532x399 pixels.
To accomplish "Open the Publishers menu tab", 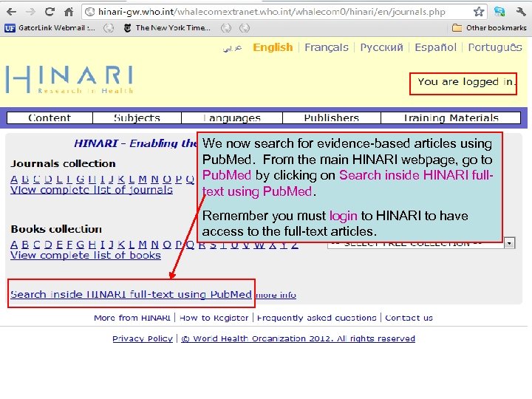I will [x=332, y=117].
